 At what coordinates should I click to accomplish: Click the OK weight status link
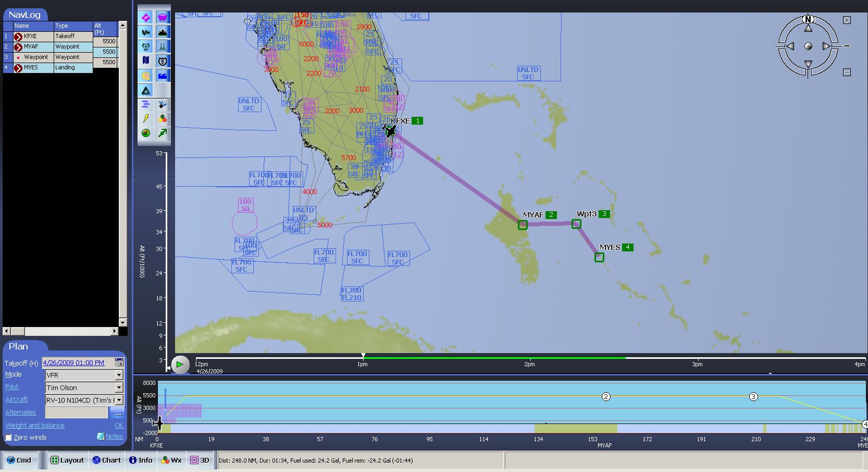[119, 426]
